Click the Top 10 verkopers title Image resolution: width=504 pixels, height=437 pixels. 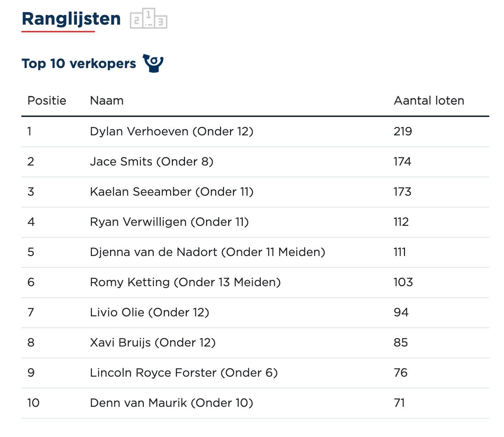[x=79, y=64]
